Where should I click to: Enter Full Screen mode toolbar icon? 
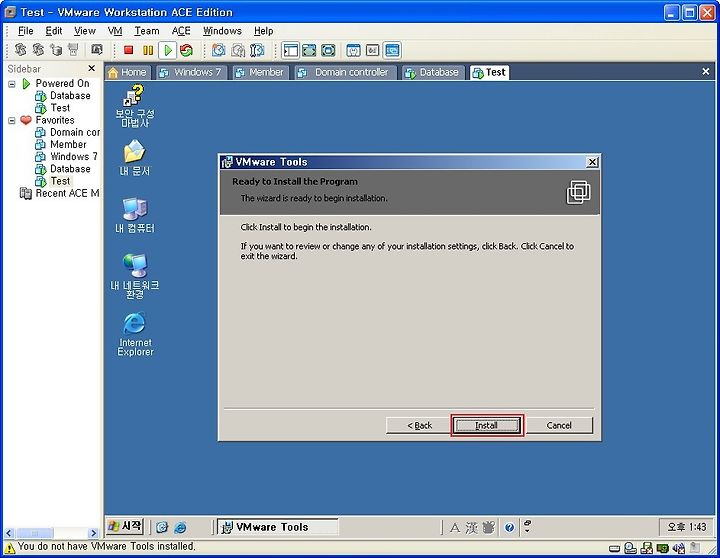click(309, 50)
